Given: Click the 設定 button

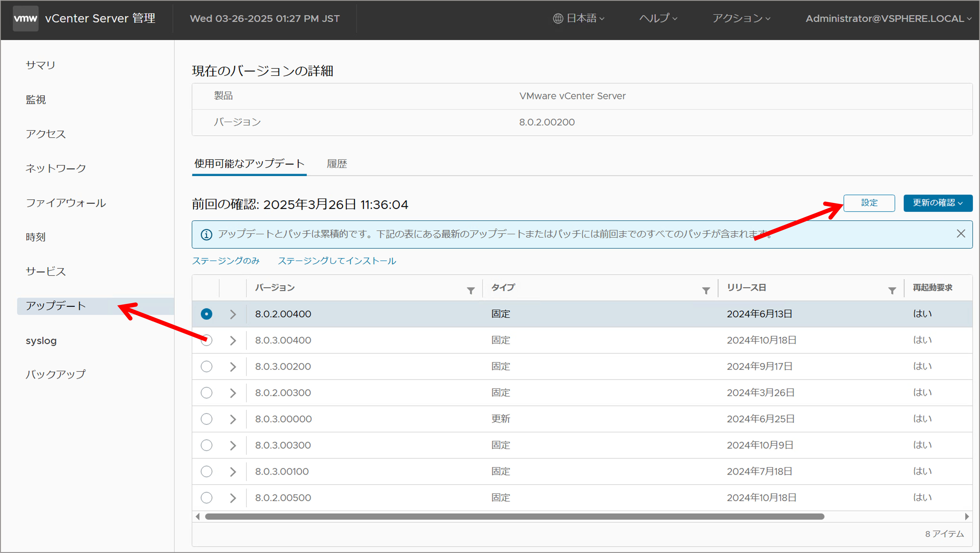Looking at the screenshot, I should [x=869, y=203].
